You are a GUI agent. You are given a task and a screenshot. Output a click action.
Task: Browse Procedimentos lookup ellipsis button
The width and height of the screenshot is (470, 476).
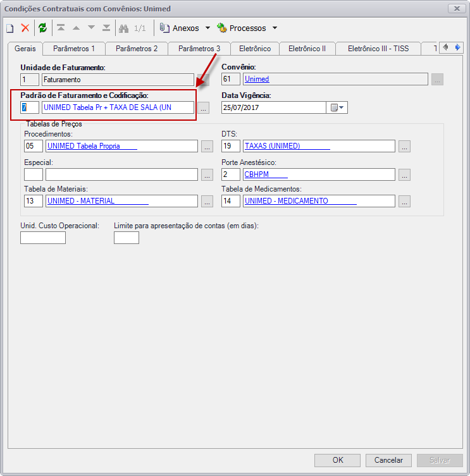point(207,146)
